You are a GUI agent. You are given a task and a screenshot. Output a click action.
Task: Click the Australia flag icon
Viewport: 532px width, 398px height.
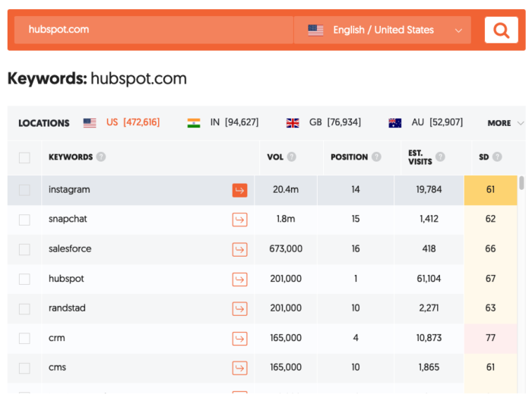(x=395, y=123)
